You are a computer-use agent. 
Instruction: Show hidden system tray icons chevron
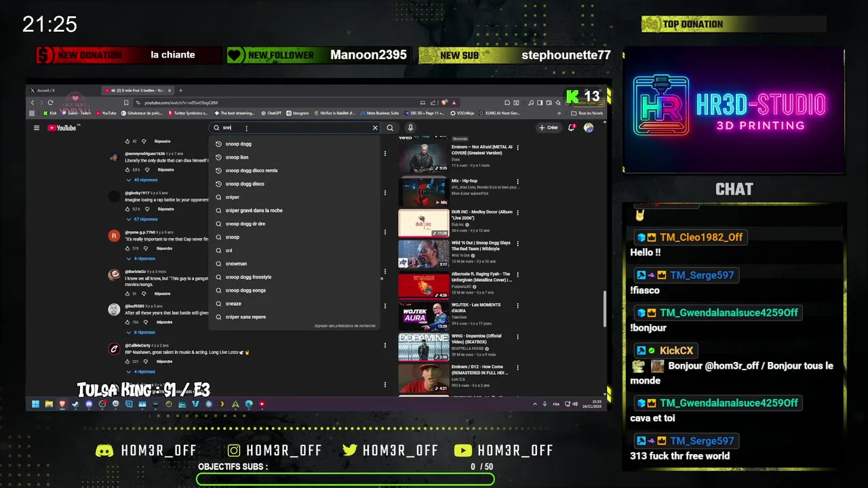535,404
